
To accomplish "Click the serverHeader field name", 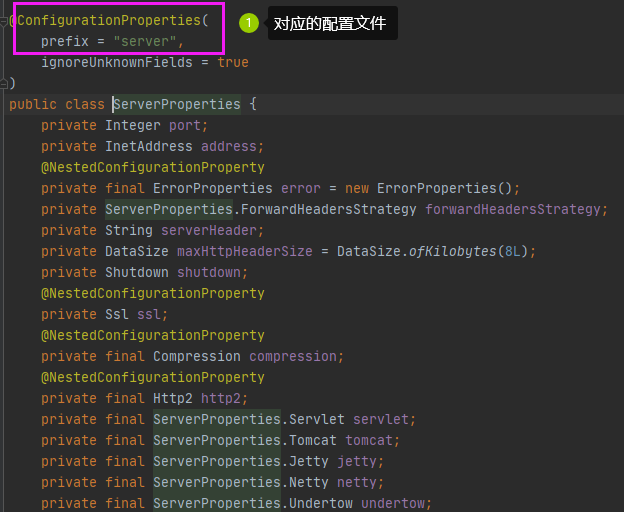I will click(x=209, y=230).
